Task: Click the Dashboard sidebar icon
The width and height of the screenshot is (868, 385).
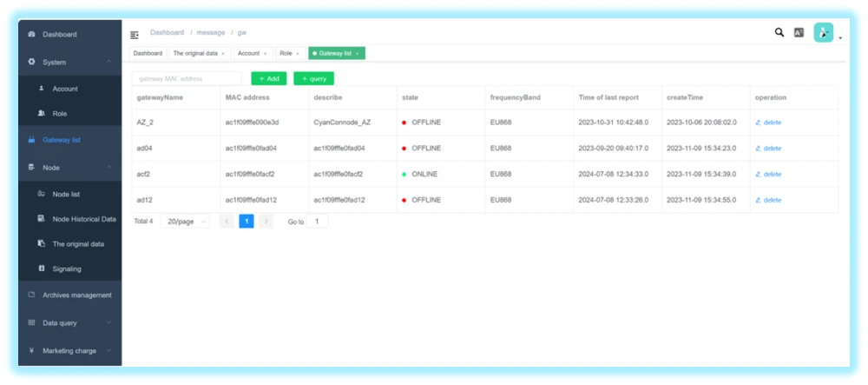Action: pos(32,35)
